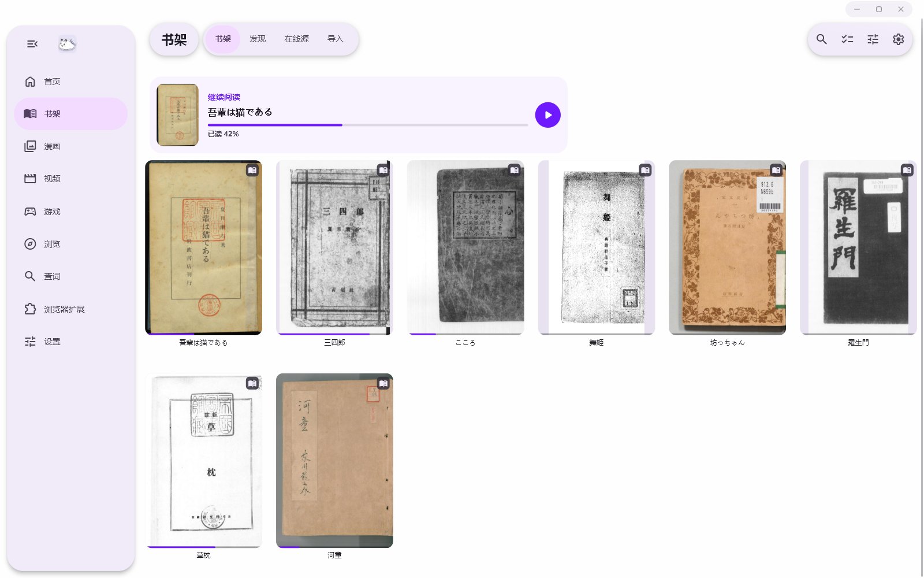This screenshot has width=924, height=578.
Task: Collapse the sidebar with the menu icon
Action: click(x=32, y=44)
